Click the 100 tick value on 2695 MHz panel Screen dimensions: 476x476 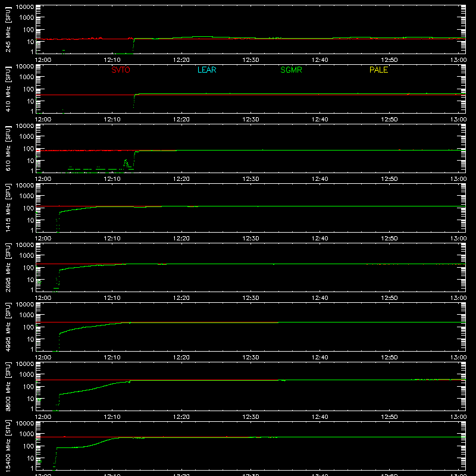pyautogui.click(x=29, y=268)
